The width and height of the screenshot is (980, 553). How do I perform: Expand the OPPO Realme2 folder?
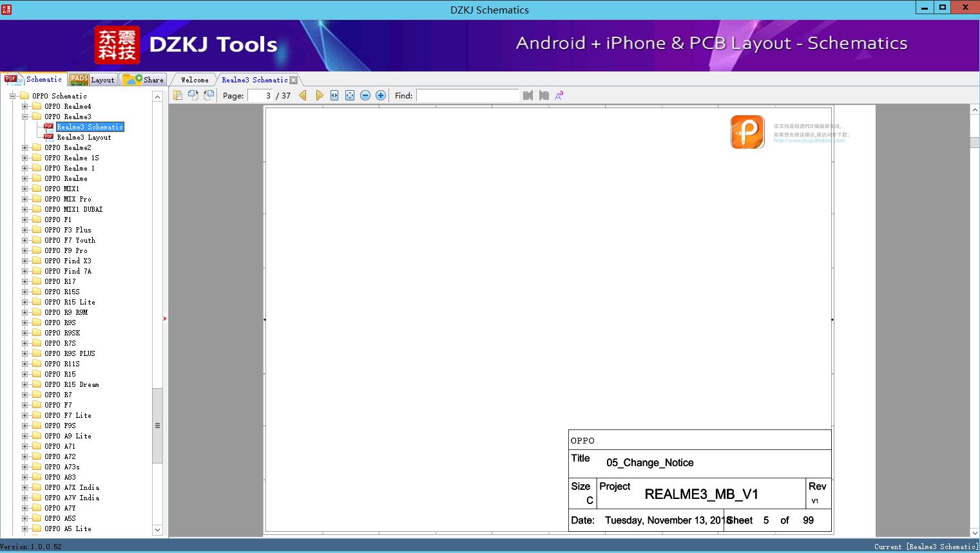tap(24, 147)
